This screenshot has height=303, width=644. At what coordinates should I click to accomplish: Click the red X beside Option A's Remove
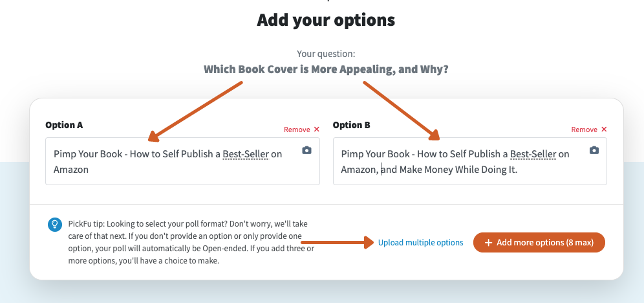[x=316, y=129]
